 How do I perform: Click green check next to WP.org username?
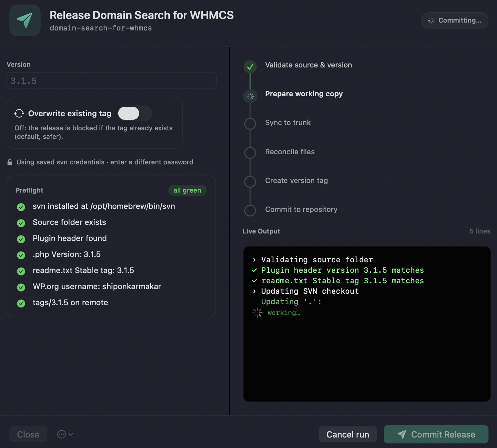pos(21,287)
